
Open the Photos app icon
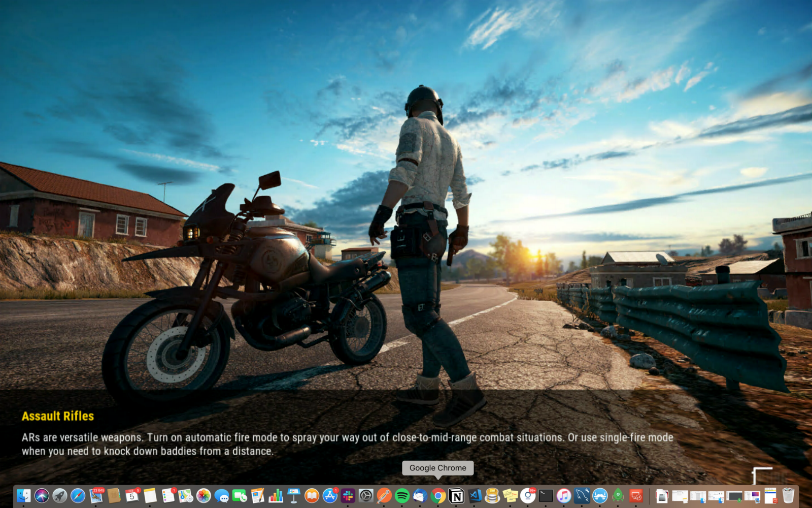204,495
